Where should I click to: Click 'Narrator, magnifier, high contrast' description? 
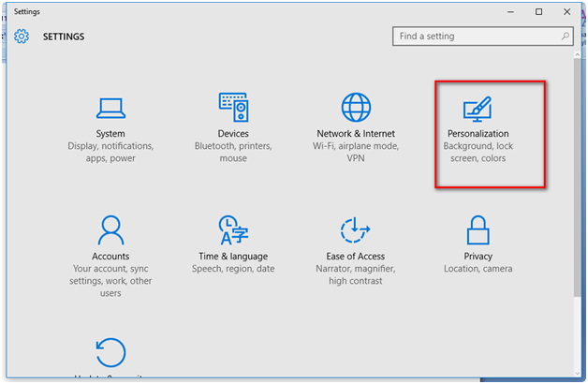(356, 274)
